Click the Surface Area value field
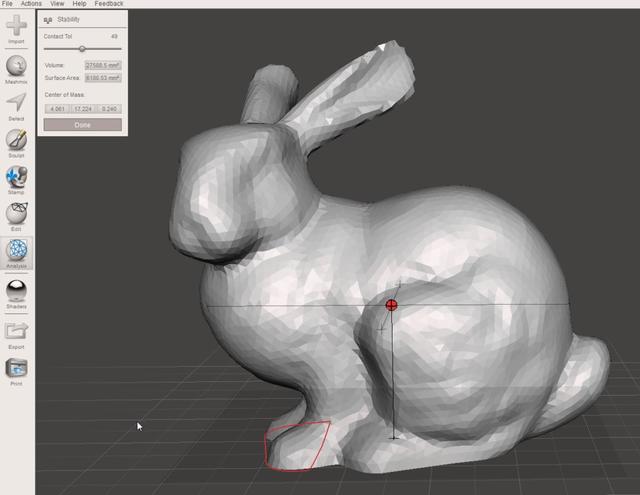This screenshot has height=495, width=640. pyautogui.click(x=102, y=77)
